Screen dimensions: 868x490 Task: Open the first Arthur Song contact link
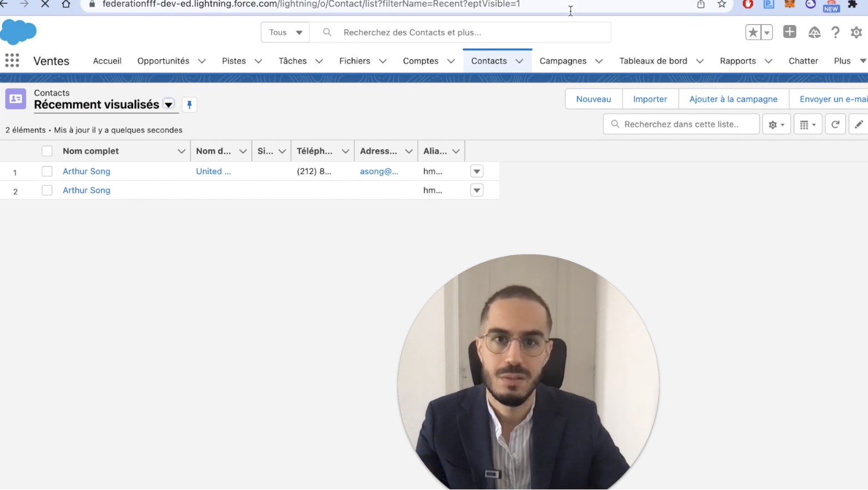tap(86, 171)
